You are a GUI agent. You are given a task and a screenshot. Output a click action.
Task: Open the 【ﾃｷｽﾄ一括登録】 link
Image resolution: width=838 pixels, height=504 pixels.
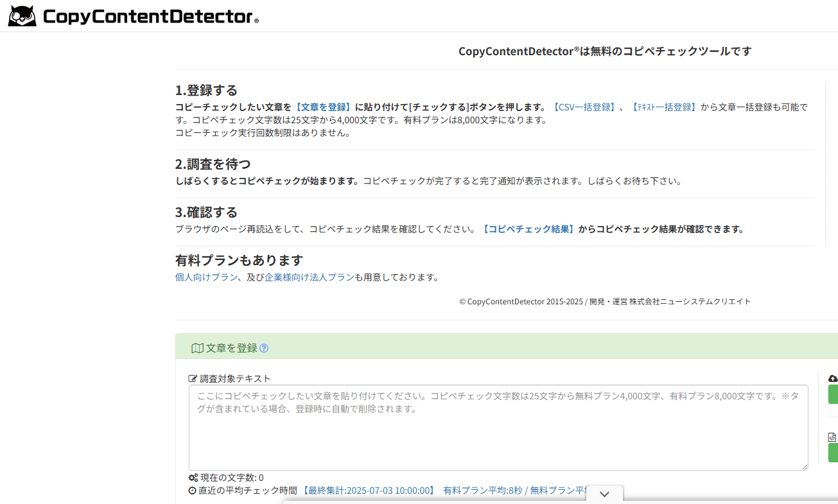click(664, 107)
